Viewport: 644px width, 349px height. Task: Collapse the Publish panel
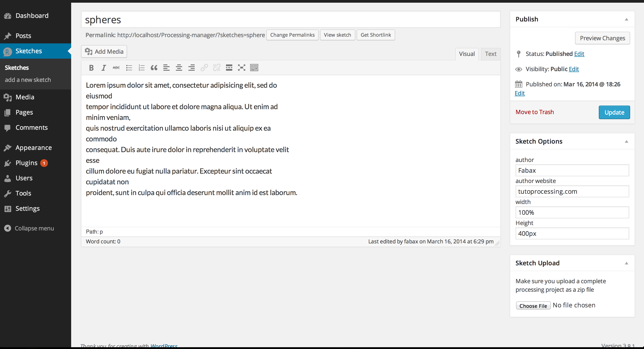coord(626,19)
